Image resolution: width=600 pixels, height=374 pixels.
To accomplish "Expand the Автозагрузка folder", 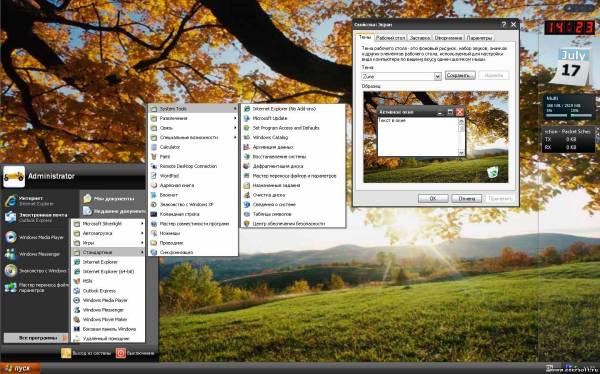I will coord(108,233).
